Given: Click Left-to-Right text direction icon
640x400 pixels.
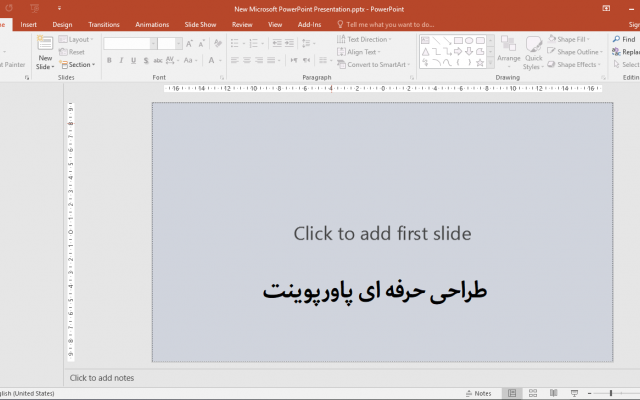Looking at the screenshot, I should 294,60.
